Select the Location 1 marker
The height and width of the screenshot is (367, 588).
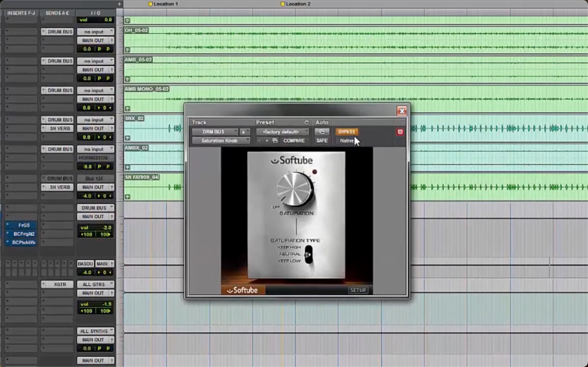163,4
